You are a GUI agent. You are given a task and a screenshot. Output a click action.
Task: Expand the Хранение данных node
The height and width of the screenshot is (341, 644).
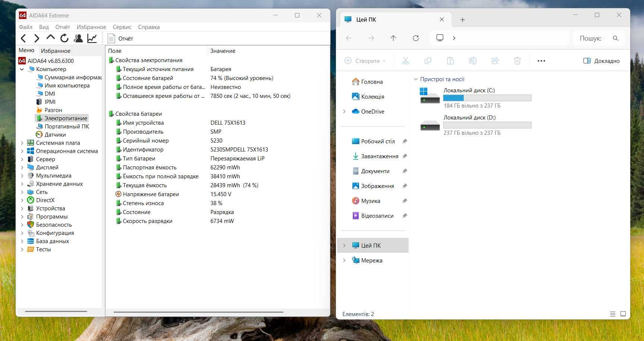tap(22, 184)
